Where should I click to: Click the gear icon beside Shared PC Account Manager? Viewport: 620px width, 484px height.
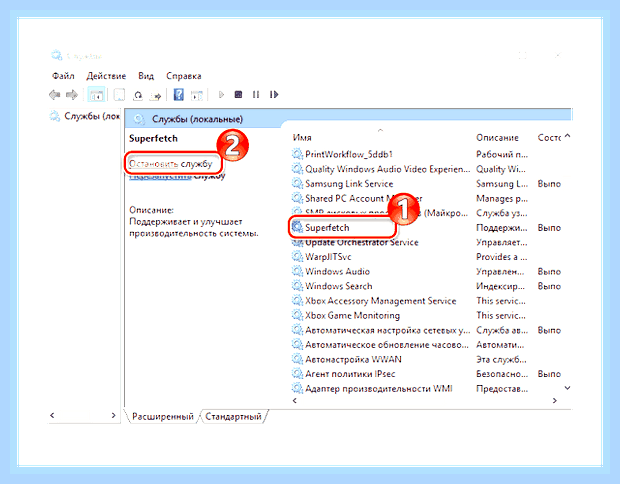(x=297, y=198)
